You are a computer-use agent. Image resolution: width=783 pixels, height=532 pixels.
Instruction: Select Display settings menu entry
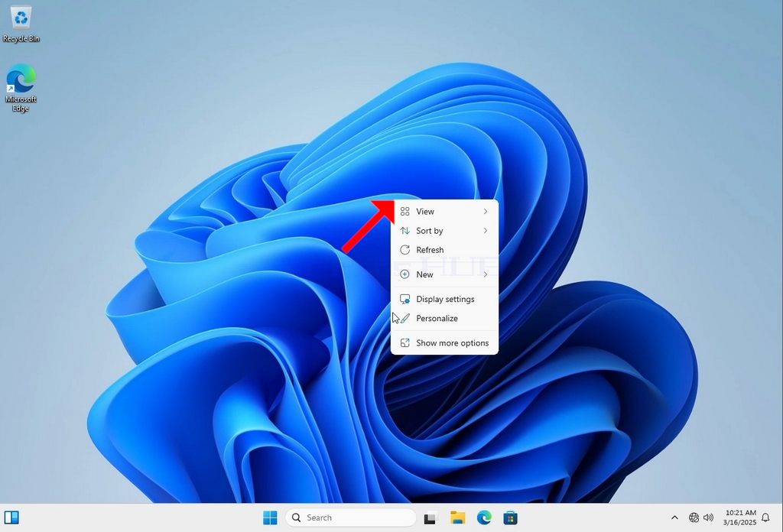[x=444, y=299]
